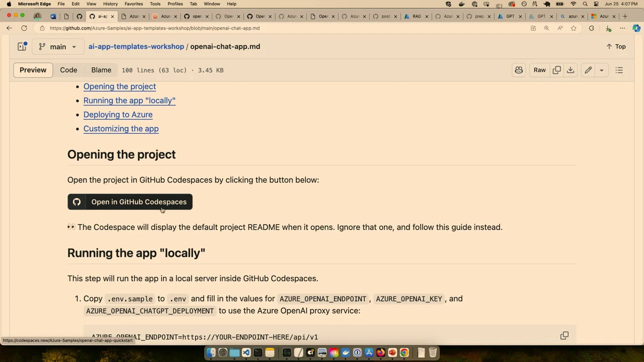Image resolution: width=644 pixels, height=362 pixels.
Task: Open the Raw file view
Action: [x=539, y=70]
